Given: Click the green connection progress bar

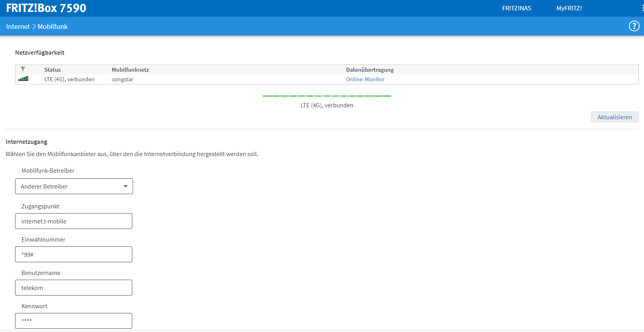Looking at the screenshot, I should point(327,96).
